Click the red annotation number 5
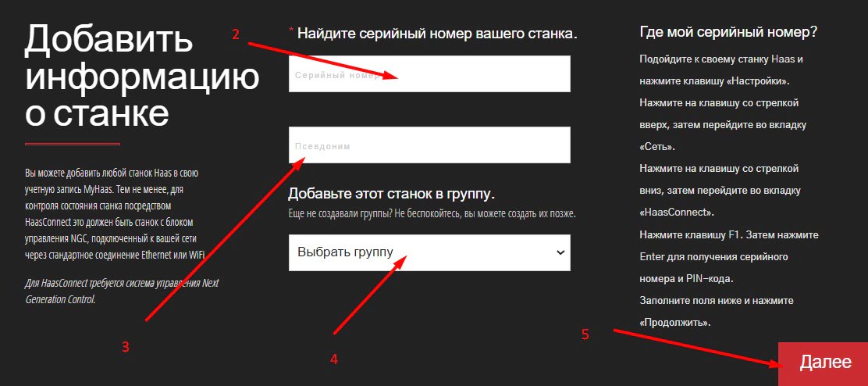Image resolution: width=868 pixels, height=386 pixels. click(x=585, y=334)
